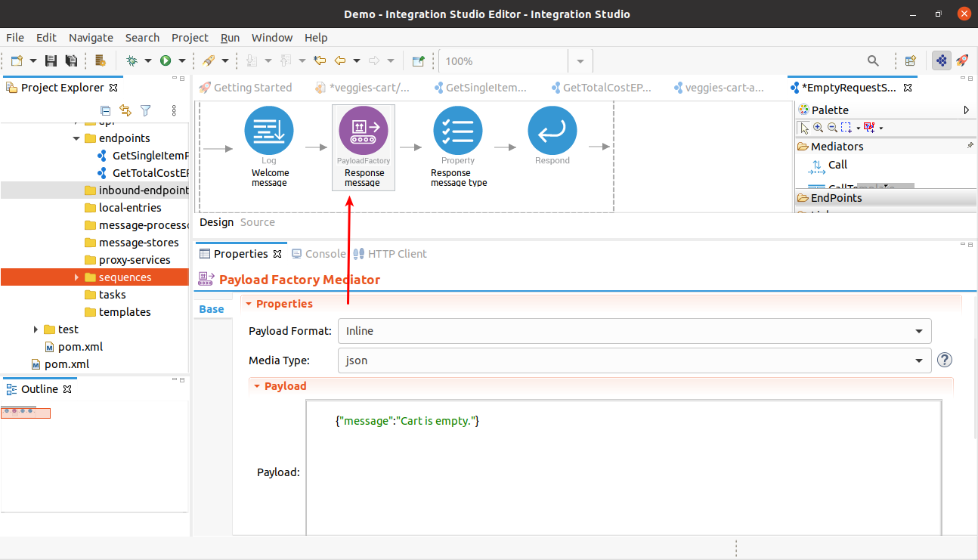Expand the test folder
The height and width of the screenshot is (560, 978).
pyautogui.click(x=36, y=330)
